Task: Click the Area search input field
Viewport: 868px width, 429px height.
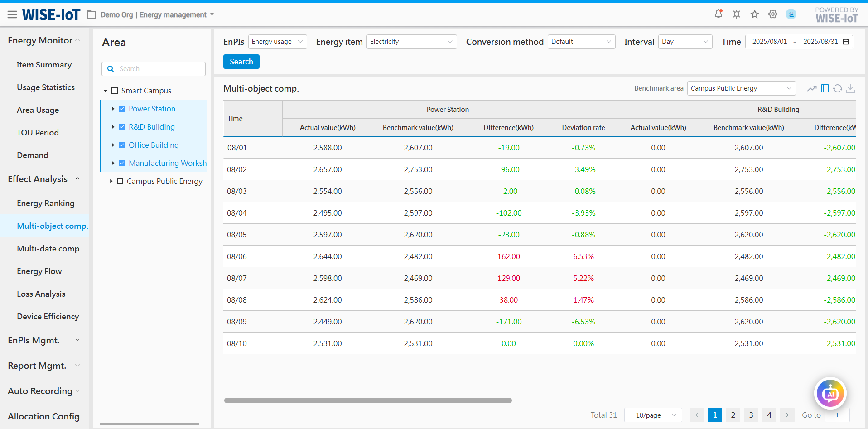Action: [159, 69]
